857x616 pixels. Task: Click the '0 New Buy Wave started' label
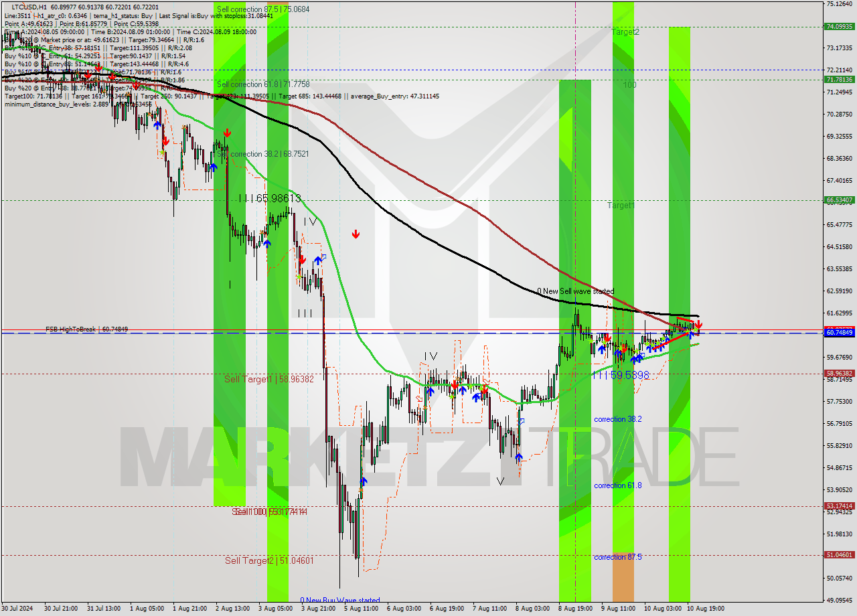339,600
